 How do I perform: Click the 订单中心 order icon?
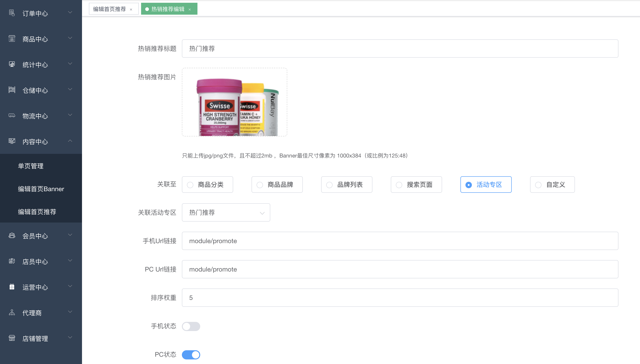coord(12,13)
